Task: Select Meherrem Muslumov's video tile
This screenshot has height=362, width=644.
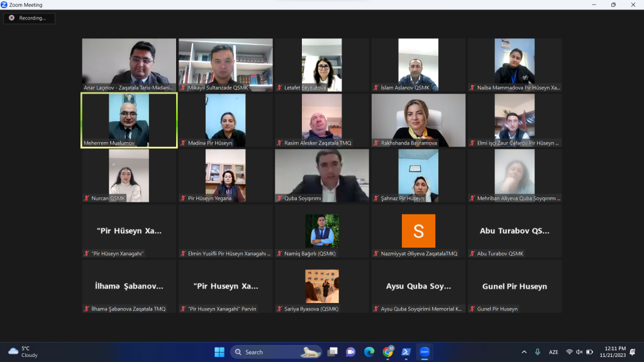Action: (129, 120)
